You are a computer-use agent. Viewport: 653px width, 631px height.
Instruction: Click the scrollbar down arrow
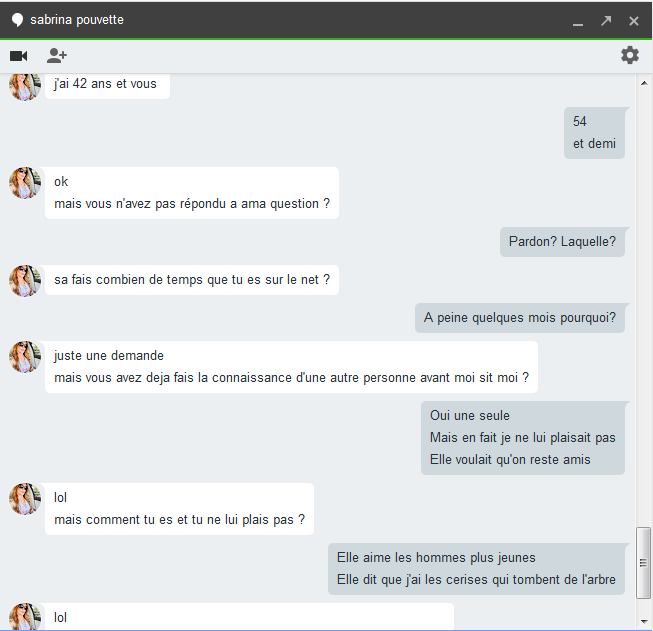(643, 620)
